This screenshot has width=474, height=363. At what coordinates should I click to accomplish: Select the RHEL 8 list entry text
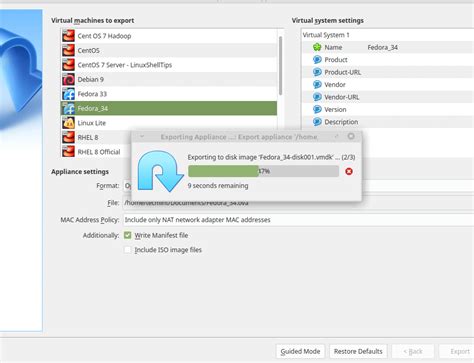[x=88, y=137]
